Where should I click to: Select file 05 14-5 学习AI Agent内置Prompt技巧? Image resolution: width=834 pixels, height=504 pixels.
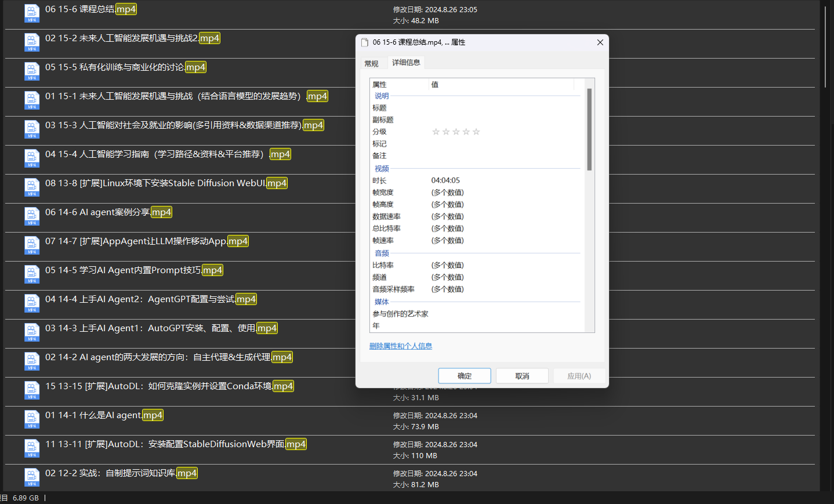(134, 270)
